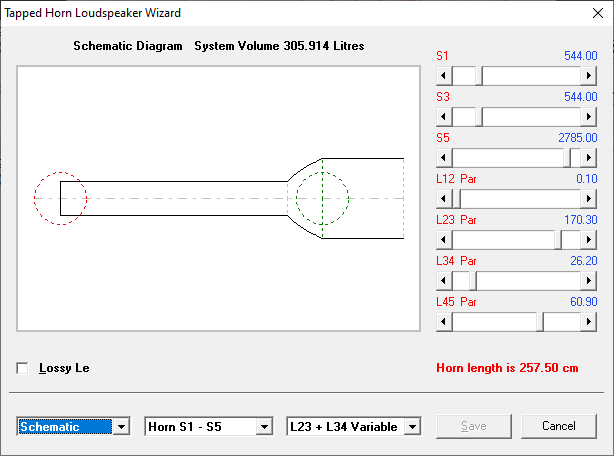Click the L45 Par value 60.90
This screenshot has width=614, height=456.
tap(583, 302)
